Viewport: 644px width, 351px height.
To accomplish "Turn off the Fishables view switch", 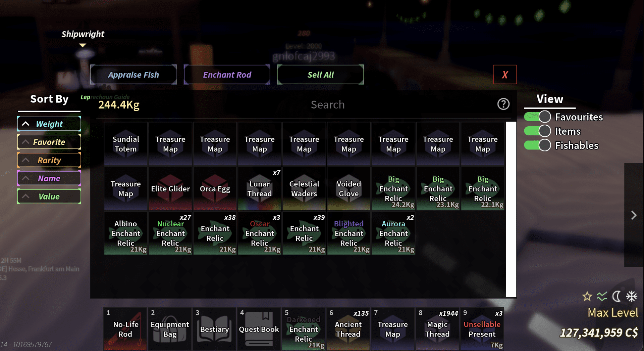I will click(x=537, y=145).
